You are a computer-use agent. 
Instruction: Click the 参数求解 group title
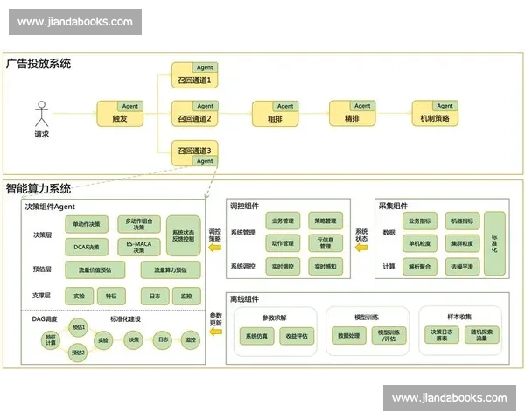pos(275,318)
